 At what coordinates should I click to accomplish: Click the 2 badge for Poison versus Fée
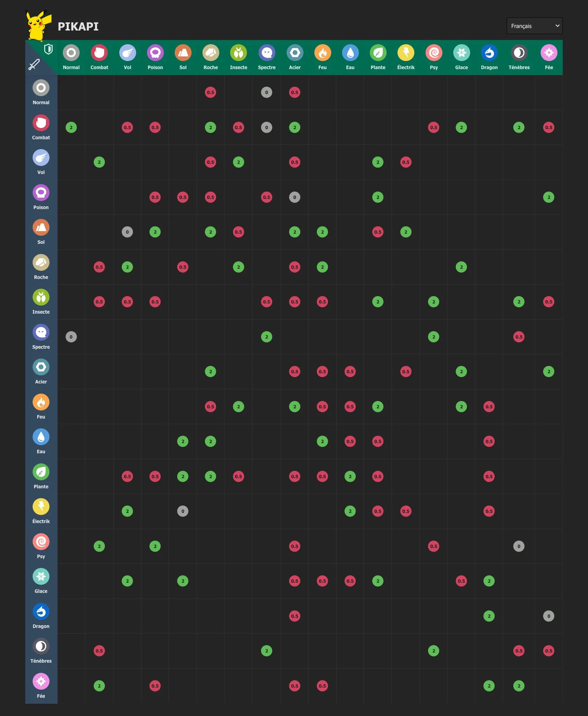pyautogui.click(x=549, y=197)
